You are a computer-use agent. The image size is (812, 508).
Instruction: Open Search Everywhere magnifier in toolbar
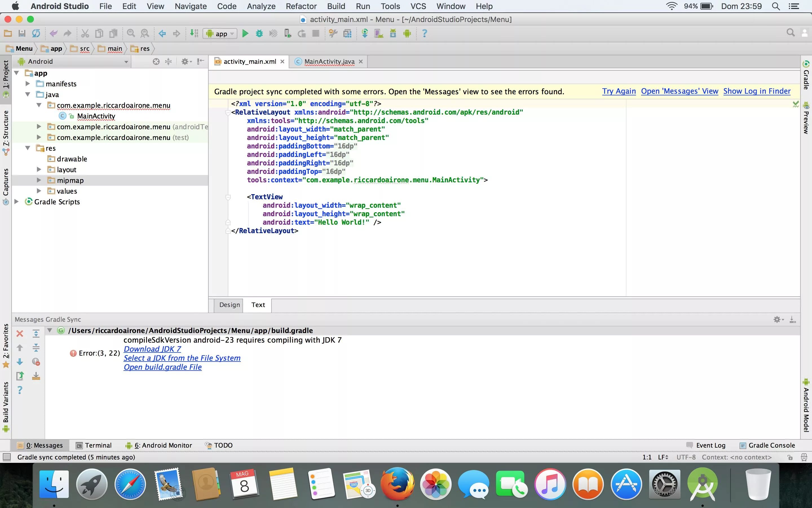click(x=791, y=32)
